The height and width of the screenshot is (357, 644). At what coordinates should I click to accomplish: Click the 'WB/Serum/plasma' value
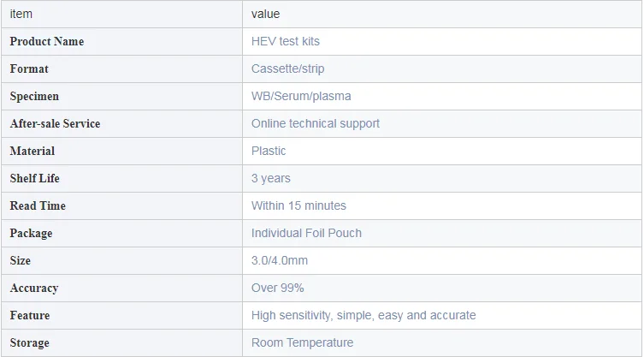point(301,96)
